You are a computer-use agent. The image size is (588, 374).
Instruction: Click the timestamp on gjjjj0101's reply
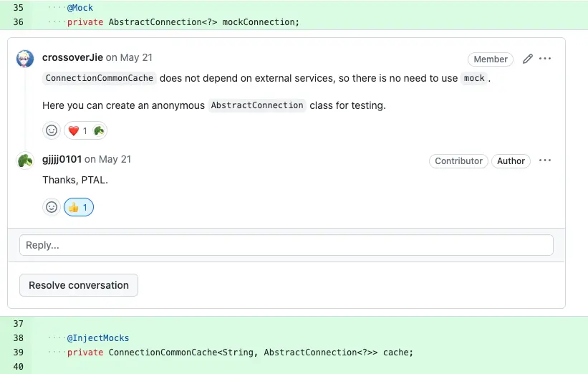click(x=107, y=159)
